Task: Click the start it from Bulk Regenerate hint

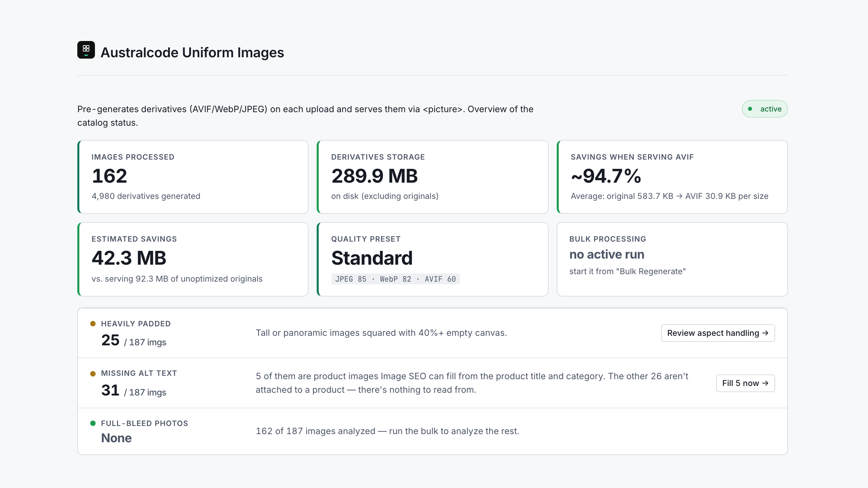Action: click(628, 271)
